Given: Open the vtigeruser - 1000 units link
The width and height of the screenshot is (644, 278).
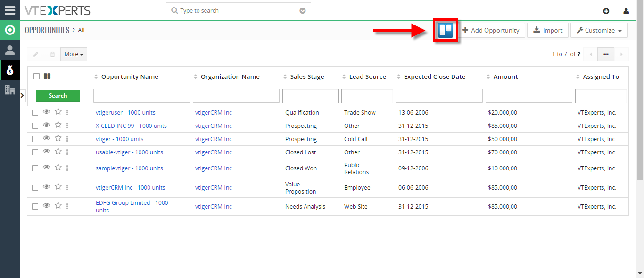Looking at the screenshot, I should (x=125, y=113).
